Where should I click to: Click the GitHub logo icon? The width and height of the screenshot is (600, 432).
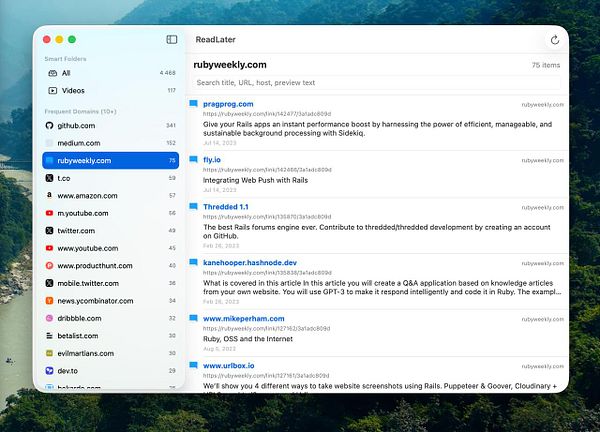click(49, 126)
